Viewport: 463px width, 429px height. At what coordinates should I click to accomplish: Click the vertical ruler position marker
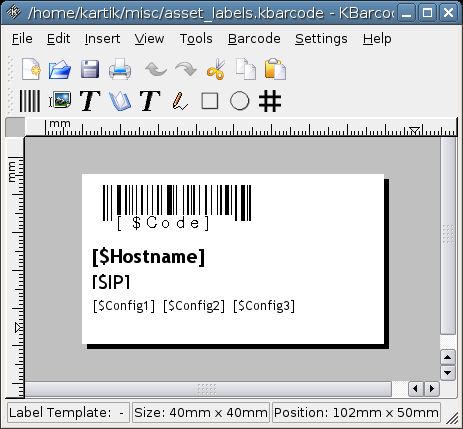coord(19,327)
